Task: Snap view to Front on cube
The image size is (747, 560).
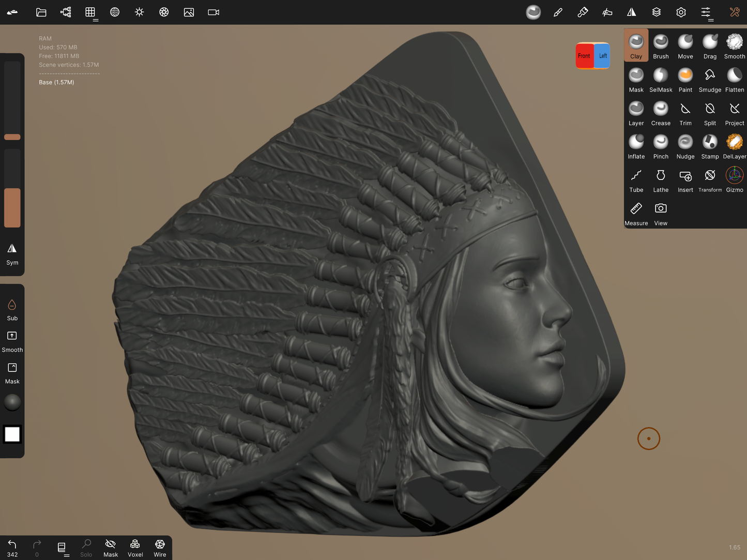Action: (x=584, y=56)
